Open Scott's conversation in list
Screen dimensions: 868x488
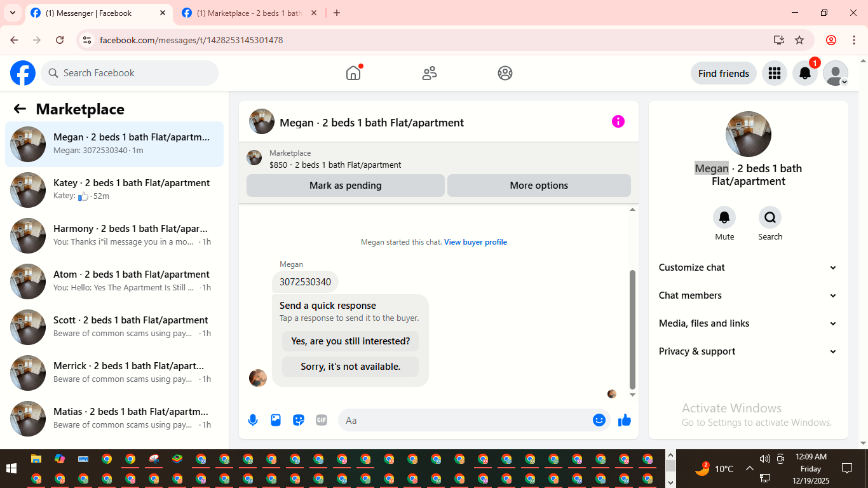click(114, 327)
